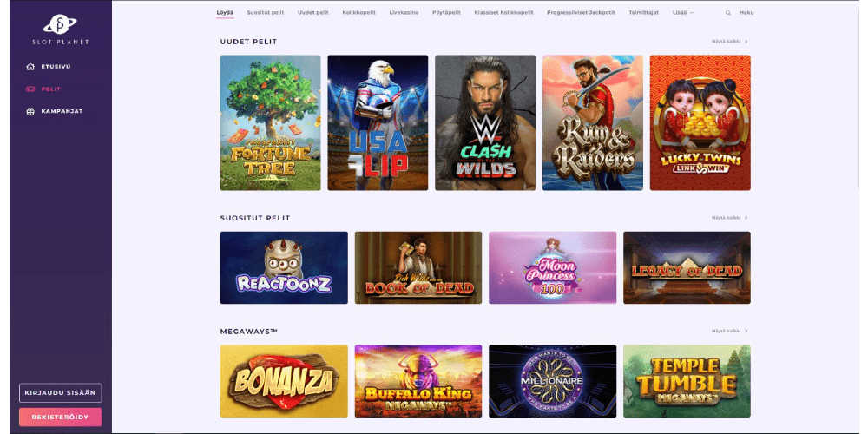The height and width of the screenshot is (434, 868).
Task: Select the Livekasino tab
Action: (x=404, y=13)
